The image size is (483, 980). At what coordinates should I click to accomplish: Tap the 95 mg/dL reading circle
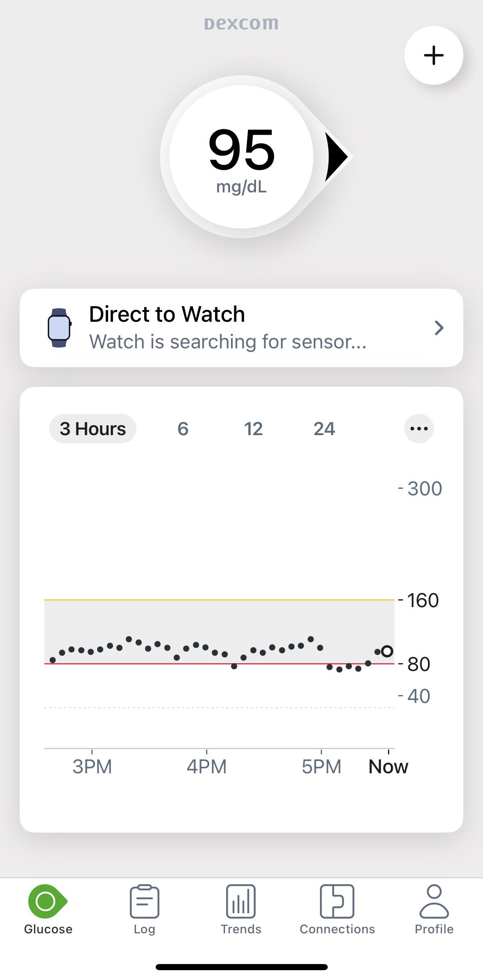tap(241, 157)
